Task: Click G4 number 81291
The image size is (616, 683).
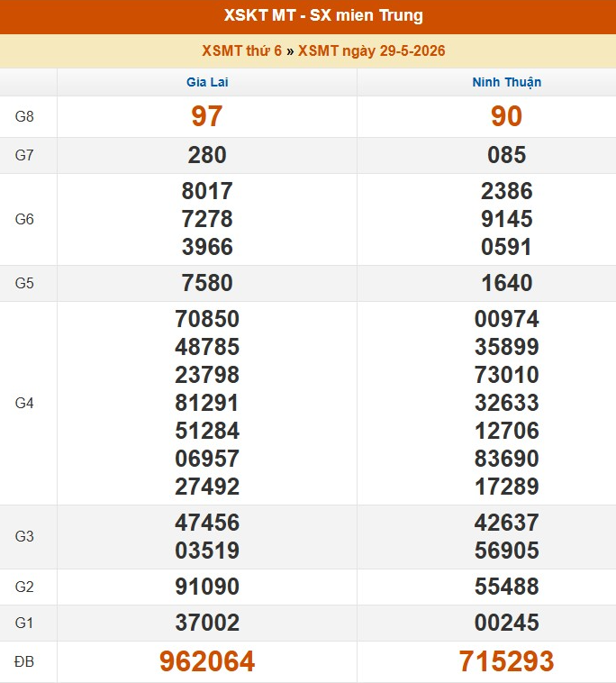Action: (207, 403)
